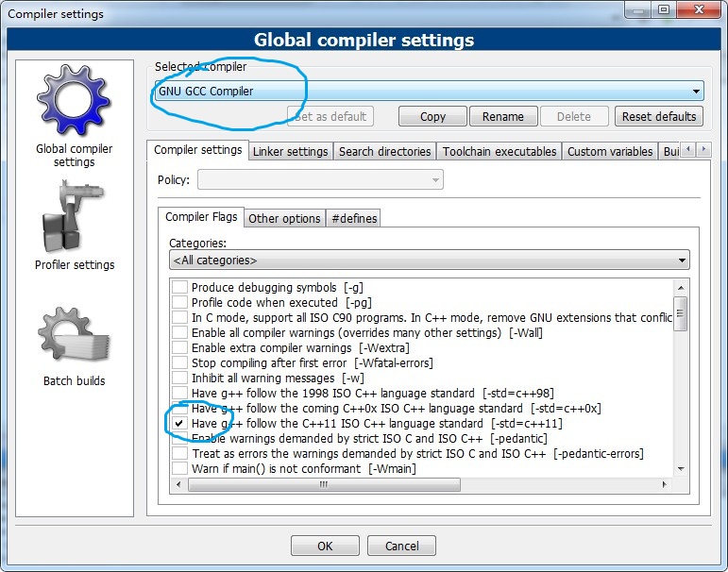Click flag list horizontal scrollbar thumb
The height and width of the screenshot is (572, 728).
[x=324, y=485]
